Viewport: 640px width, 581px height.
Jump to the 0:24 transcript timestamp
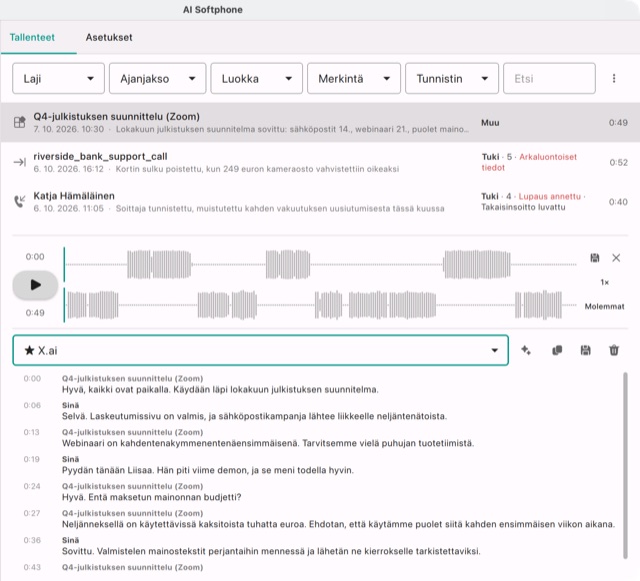pyautogui.click(x=32, y=486)
